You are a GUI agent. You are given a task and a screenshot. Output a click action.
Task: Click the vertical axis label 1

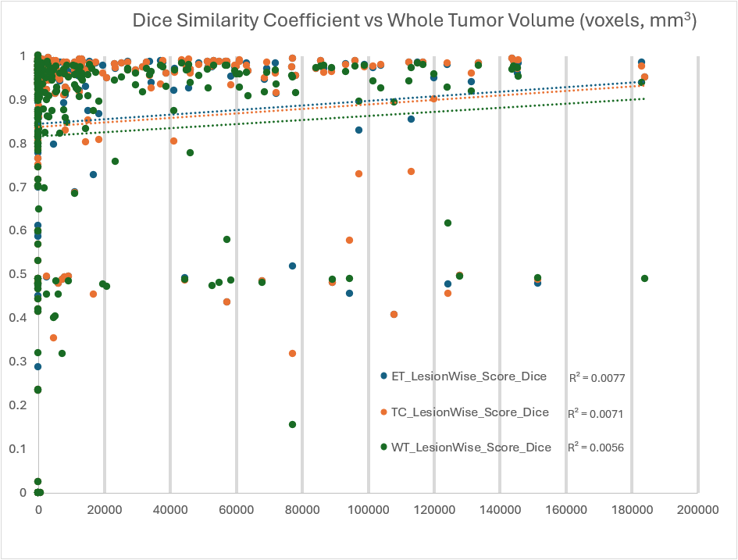pos(23,56)
